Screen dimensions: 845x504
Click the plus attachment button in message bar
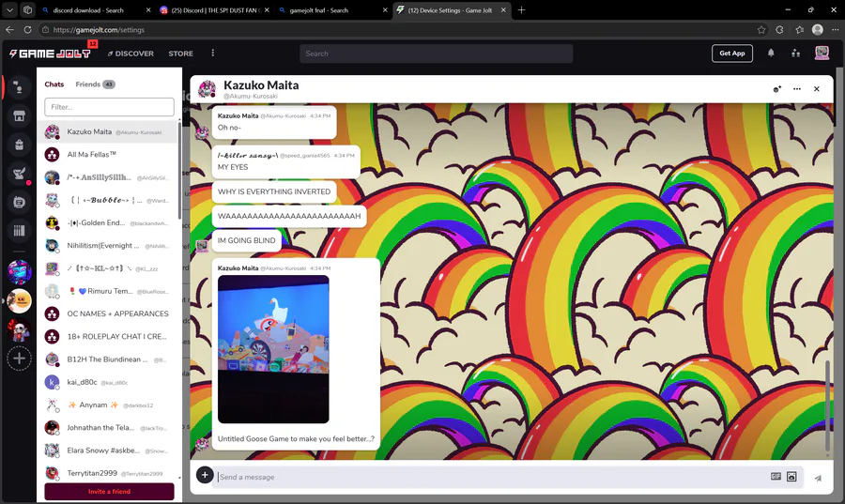point(205,475)
